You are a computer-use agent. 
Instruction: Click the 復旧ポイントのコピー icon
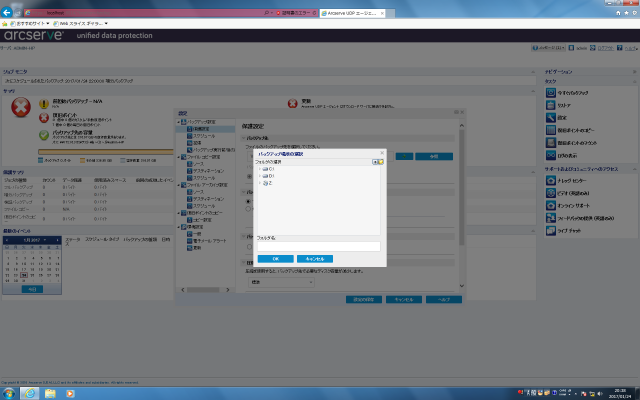549,129
